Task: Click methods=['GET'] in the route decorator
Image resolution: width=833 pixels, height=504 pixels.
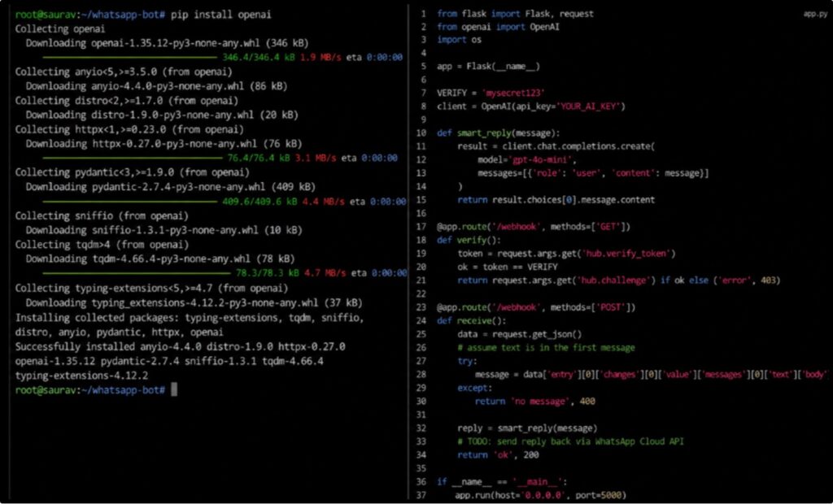Action: tap(591, 227)
